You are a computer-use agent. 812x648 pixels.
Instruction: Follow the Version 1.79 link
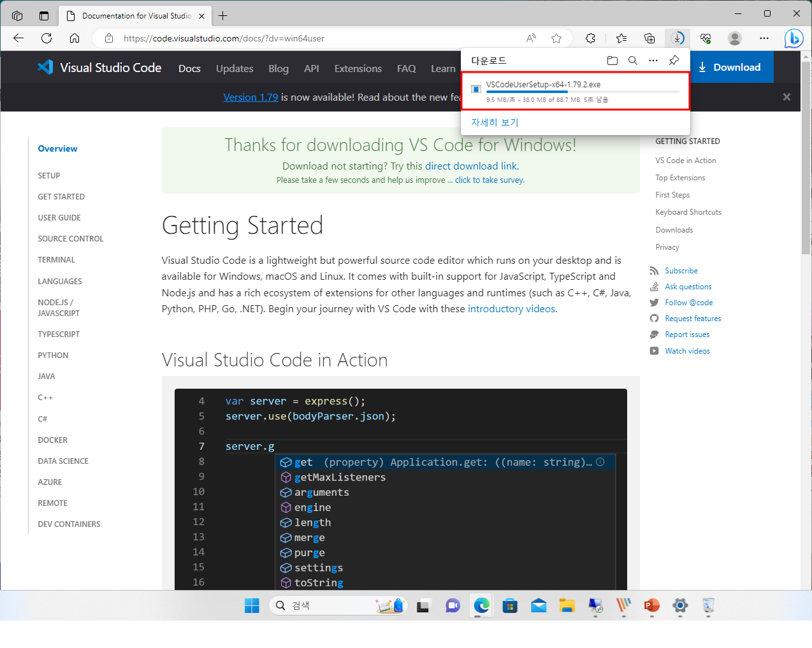pyautogui.click(x=250, y=97)
